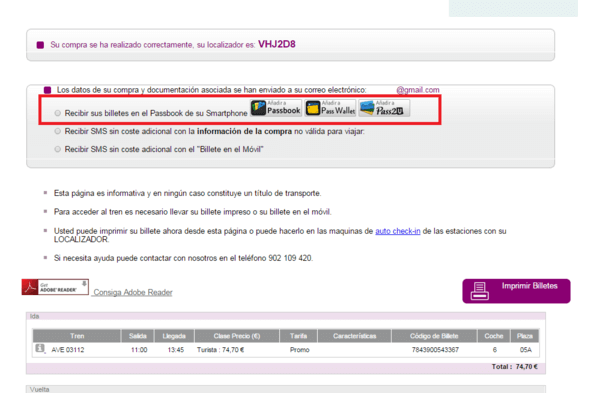Viewport: 600px width, 393px height.
Task: Click the Llegada column header
Action: [174, 336]
